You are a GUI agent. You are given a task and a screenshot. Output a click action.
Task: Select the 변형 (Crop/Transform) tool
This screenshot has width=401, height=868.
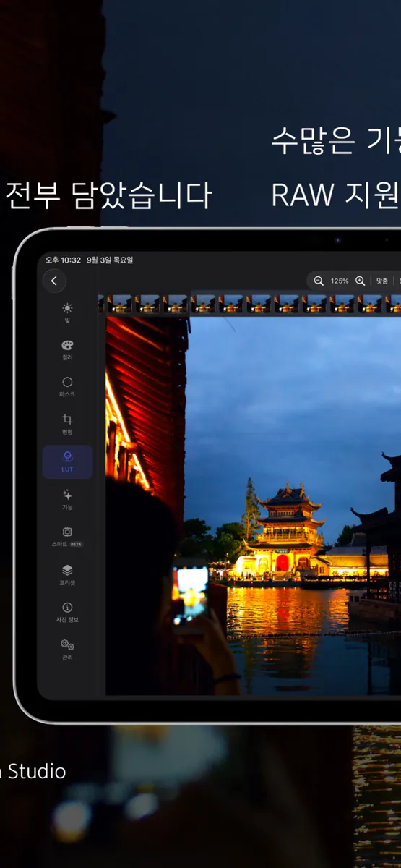67,425
